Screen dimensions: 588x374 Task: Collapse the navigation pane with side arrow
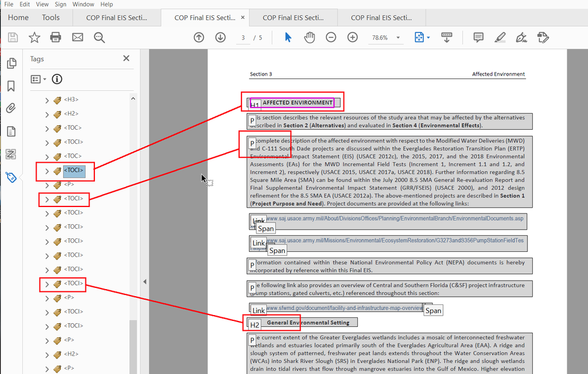point(145,281)
